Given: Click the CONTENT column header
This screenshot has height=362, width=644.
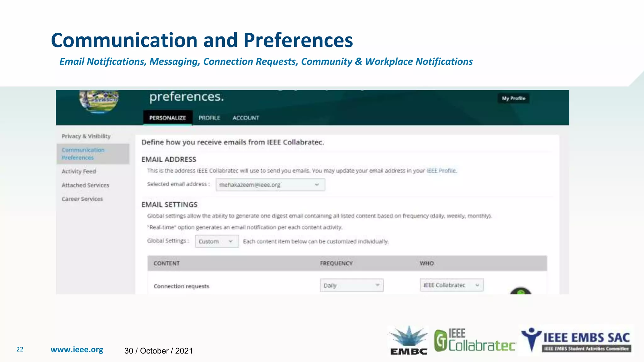Looking at the screenshot, I should (x=166, y=263).
